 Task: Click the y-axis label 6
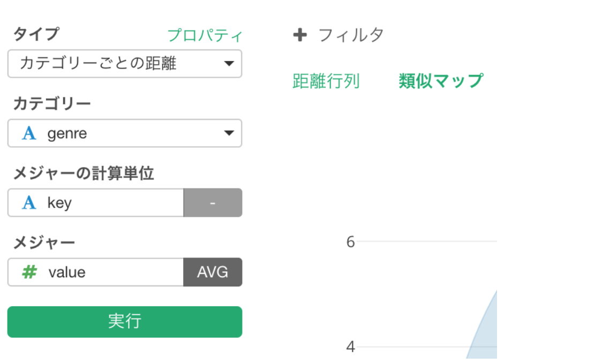point(350,242)
